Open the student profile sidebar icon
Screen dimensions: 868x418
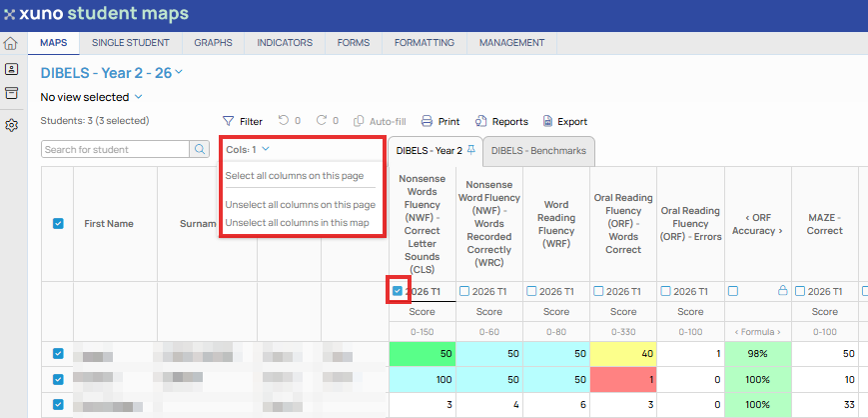(x=11, y=69)
